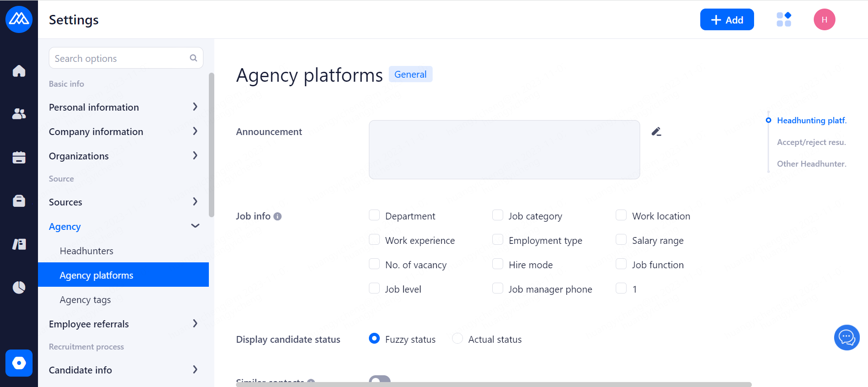Open the calendar icon in sidebar
Image resolution: width=868 pixels, height=387 pixels.
19,157
